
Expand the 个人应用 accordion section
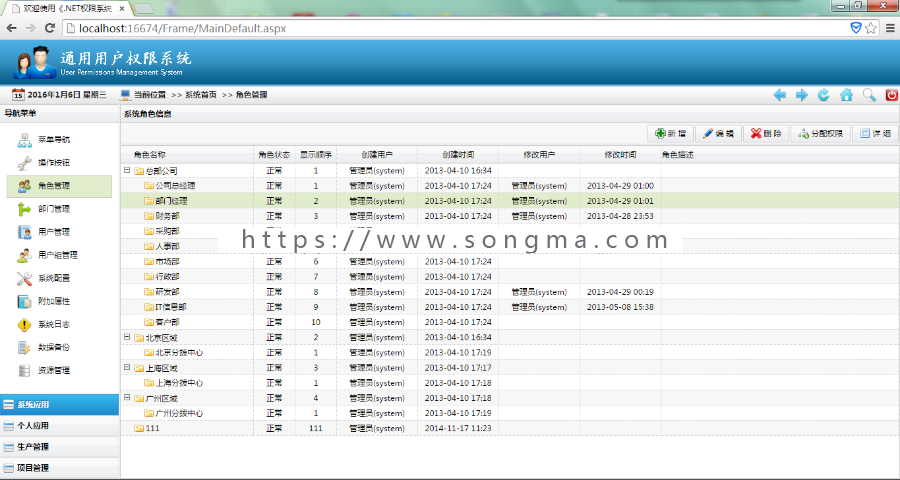60,426
